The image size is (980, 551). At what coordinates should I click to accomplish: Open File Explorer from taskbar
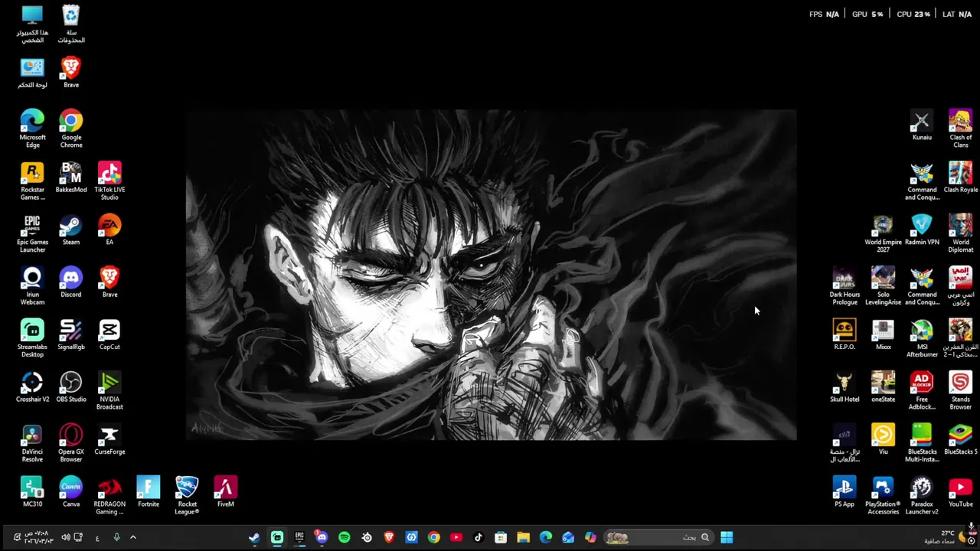pos(523,537)
